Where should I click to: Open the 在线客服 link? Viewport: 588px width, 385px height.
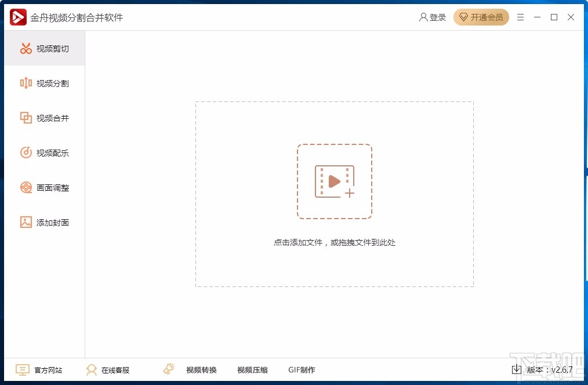point(115,370)
